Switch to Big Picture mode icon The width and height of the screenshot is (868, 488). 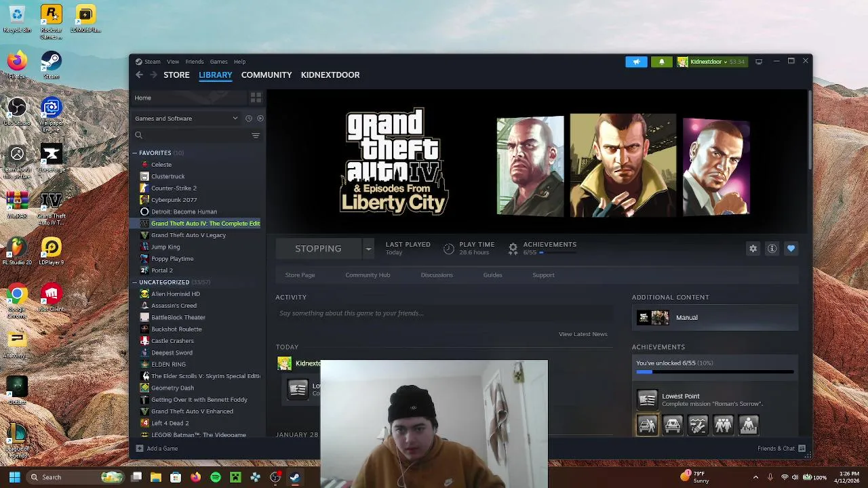click(x=759, y=62)
